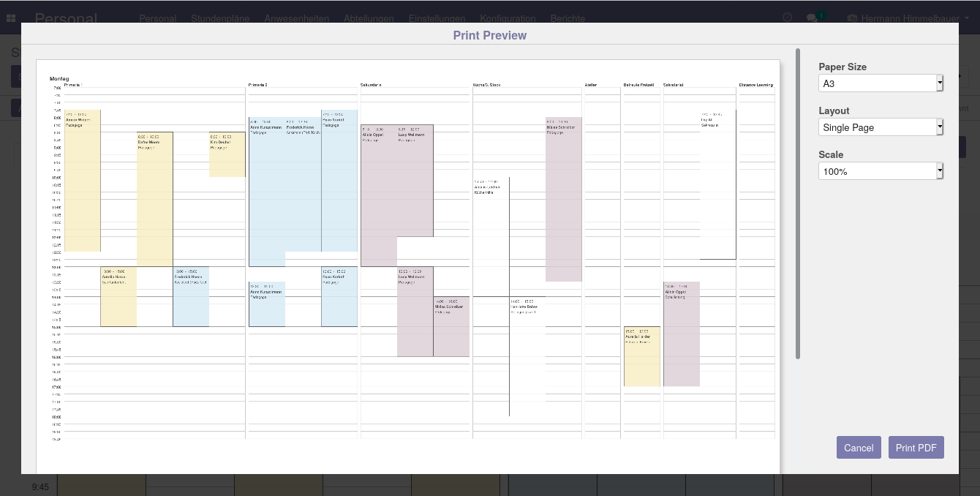Click the Print Preview dialog title
The height and width of the screenshot is (496, 980).
(x=490, y=35)
